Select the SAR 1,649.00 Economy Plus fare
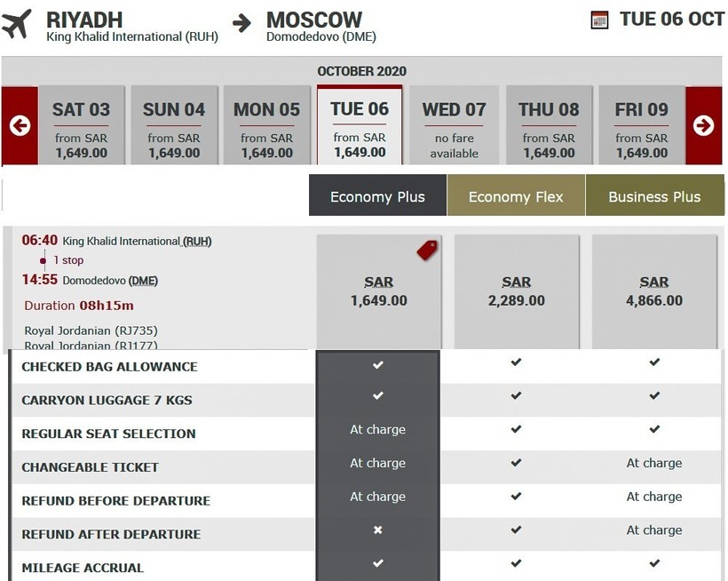 [378, 291]
